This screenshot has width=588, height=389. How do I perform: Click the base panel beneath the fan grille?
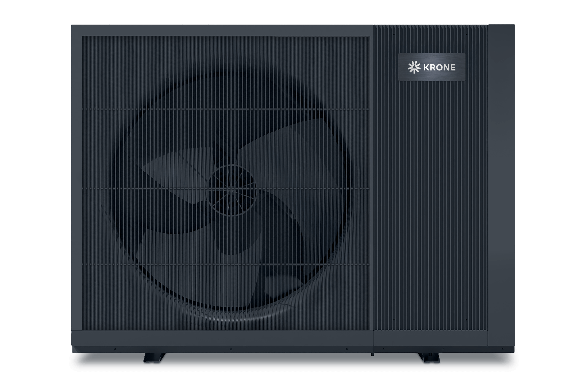tap(223, 339)
